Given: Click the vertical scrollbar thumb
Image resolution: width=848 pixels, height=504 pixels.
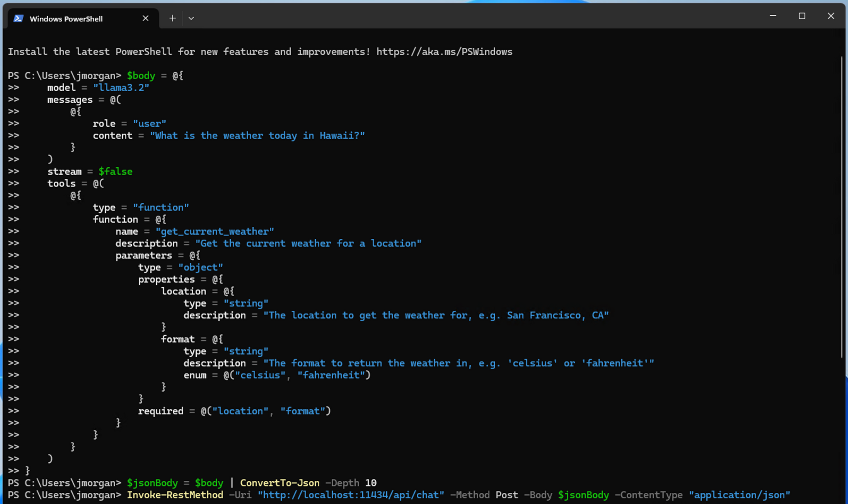Looking at the screenshot, I should tap(841, 207).
